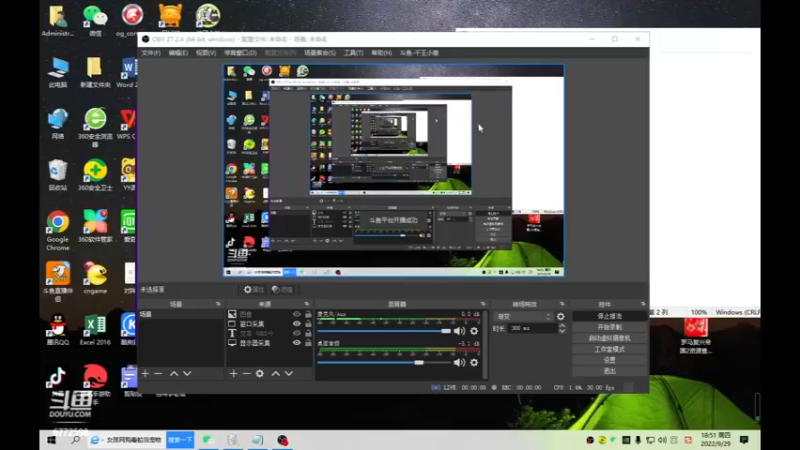Move the scene up in the Scenes panel
Screen dimensions: 800x450
(174, 373)
